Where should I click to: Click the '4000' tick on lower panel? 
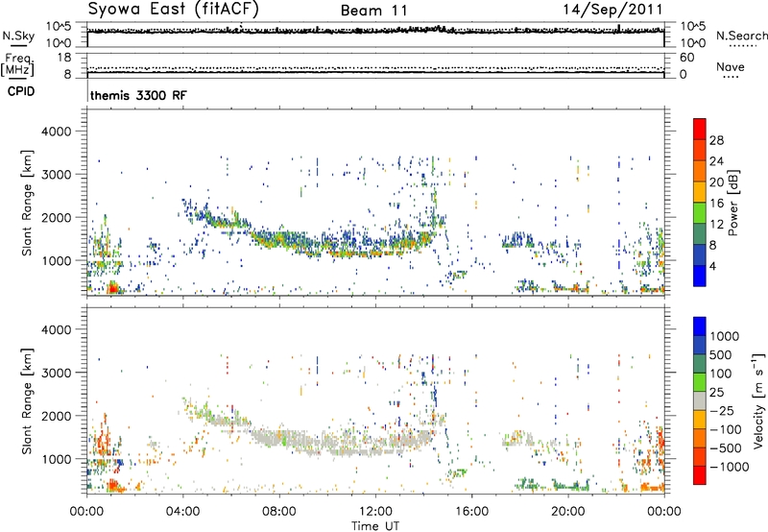point(57,329)
